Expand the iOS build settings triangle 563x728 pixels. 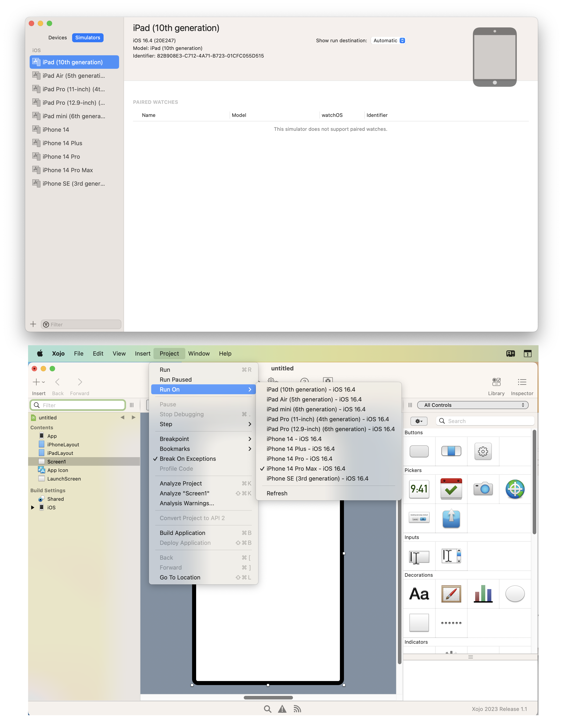pyautogui.click(x=33, y=507)
